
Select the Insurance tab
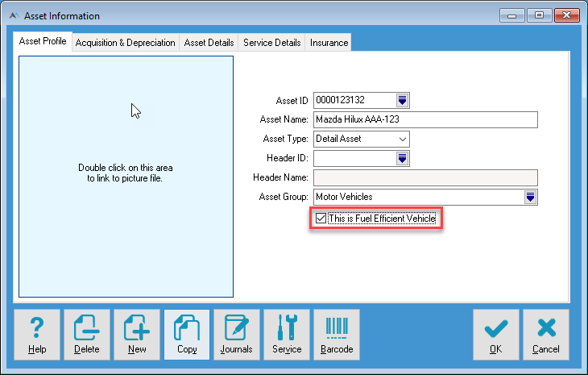click(x=329, y=43)
